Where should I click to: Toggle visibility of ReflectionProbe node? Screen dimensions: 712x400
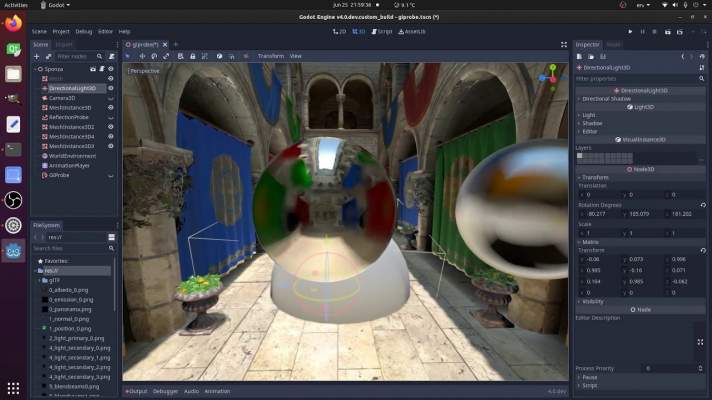pos(111,117)
